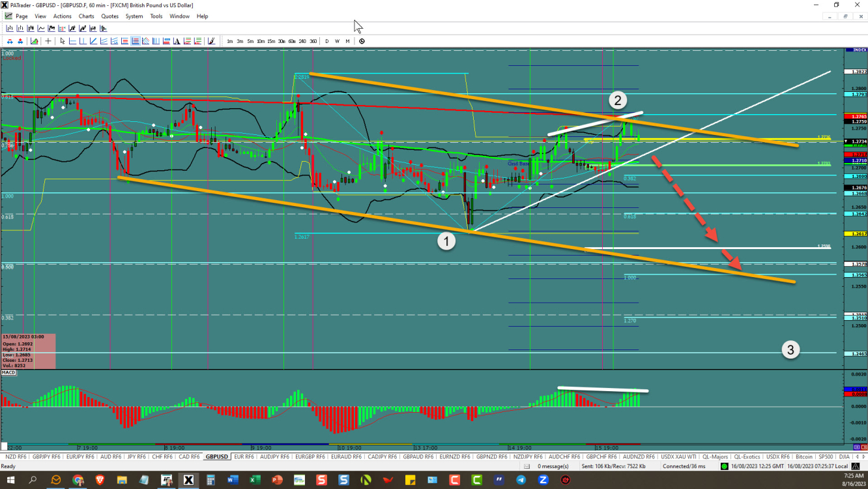Switch chart to 1m timeframe
The width and height of the screenshot is (868, 489).
[x=230, y=41]
